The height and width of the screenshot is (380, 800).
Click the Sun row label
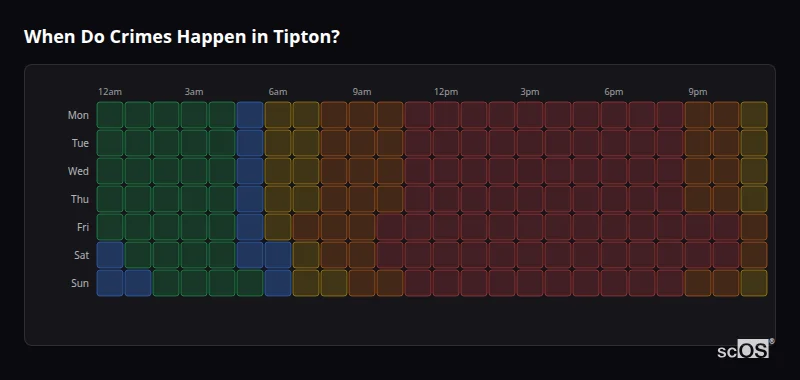pyautogui.click(x=80, y=283)
